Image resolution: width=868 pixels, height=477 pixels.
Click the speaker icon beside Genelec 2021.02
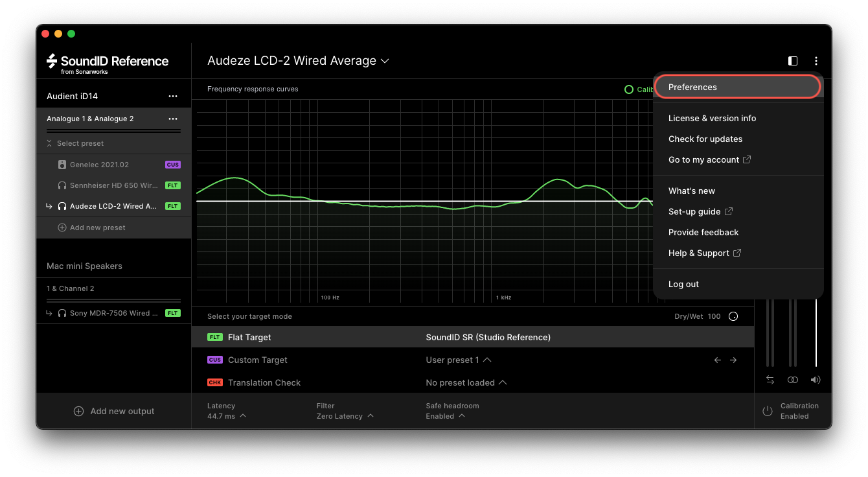tap(62, 165)
